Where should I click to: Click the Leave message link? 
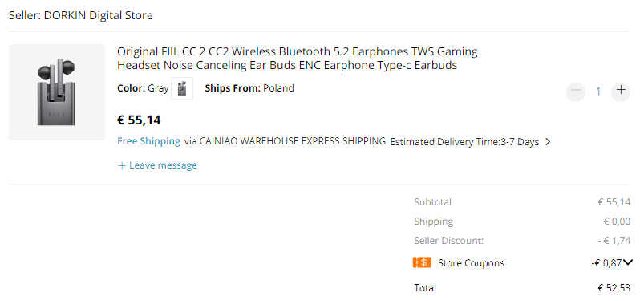(x=163, y=165)
